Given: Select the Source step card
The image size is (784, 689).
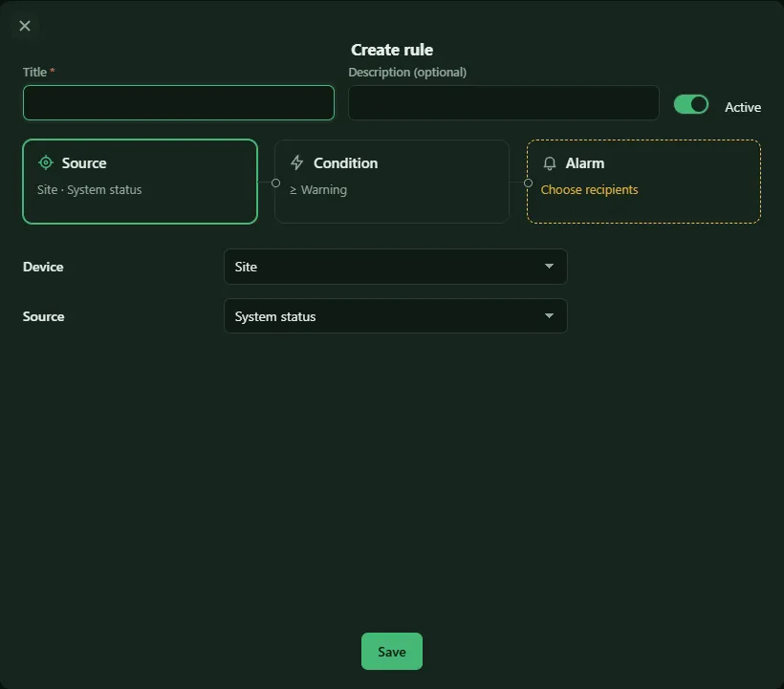Looking at the screenshot, I should (x=140, y=182).
